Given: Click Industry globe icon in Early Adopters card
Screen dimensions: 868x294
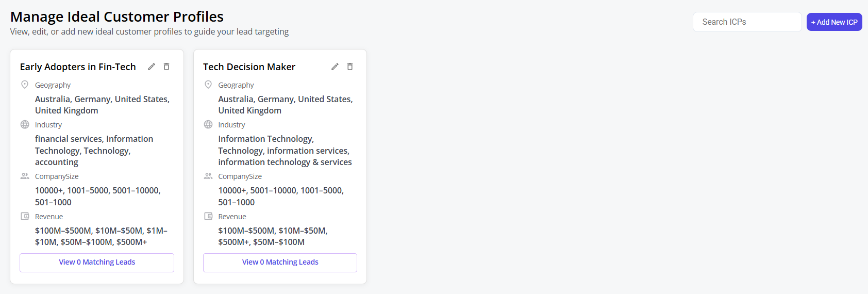Looking at the screenshot, I should 25,124.
